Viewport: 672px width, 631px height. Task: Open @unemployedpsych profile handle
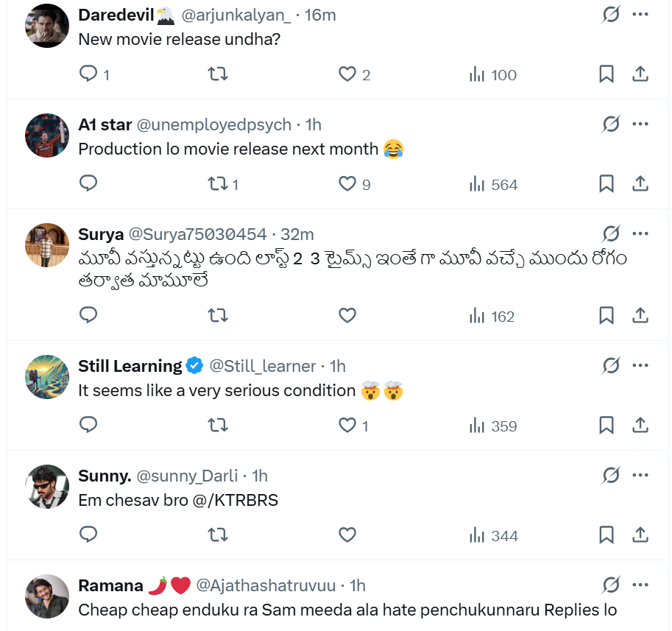[x=214, y=124]
